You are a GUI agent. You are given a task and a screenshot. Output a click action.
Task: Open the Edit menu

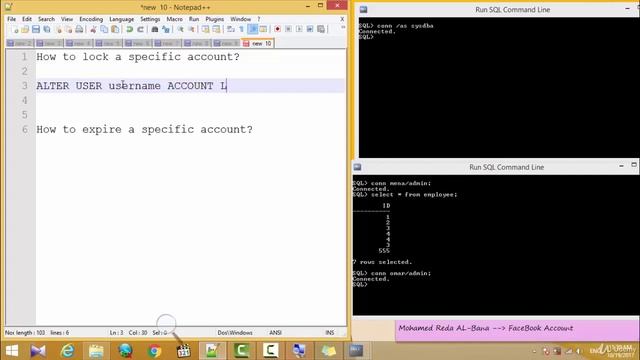click(x=27, y=19)
